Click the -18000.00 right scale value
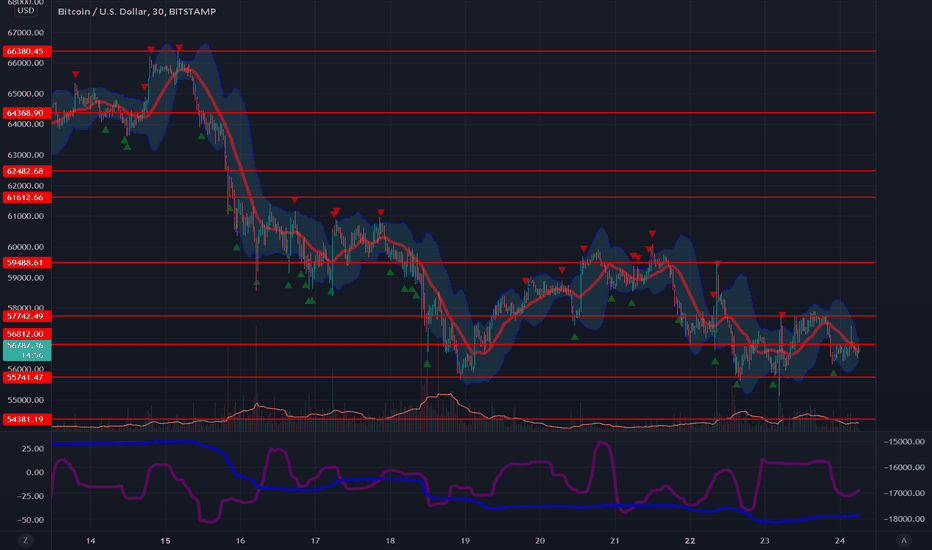932x550 pixels. pyautogui.click(x=904, y=519)
